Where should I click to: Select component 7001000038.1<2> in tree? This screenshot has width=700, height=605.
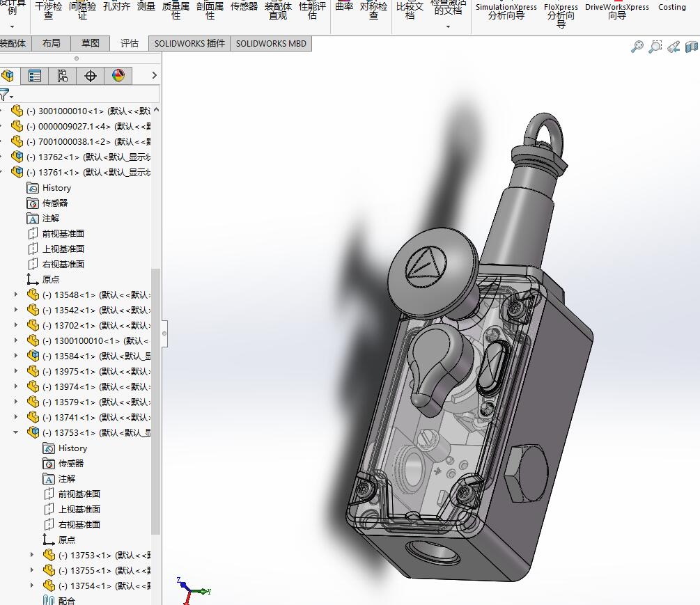[80, 142]
